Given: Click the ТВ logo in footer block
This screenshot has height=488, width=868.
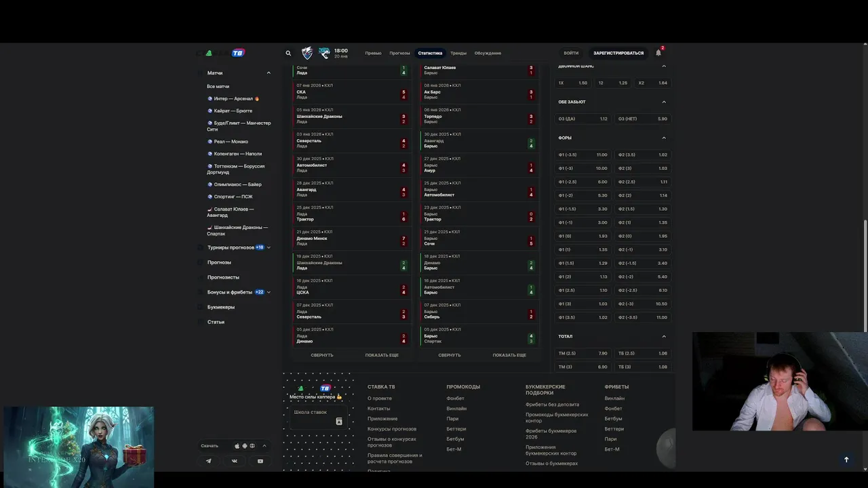Looking at the screenshot, I should click(x=325, y=388).
